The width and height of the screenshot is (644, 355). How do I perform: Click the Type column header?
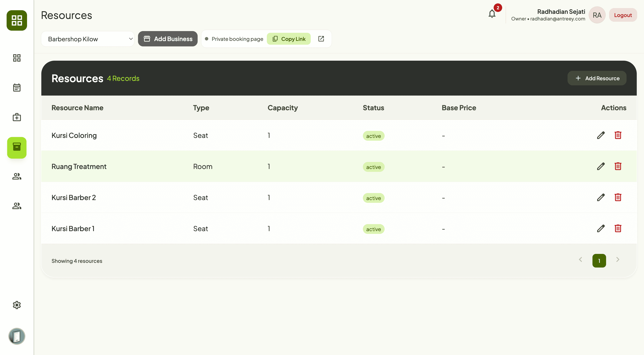click(x=201, y=108)
